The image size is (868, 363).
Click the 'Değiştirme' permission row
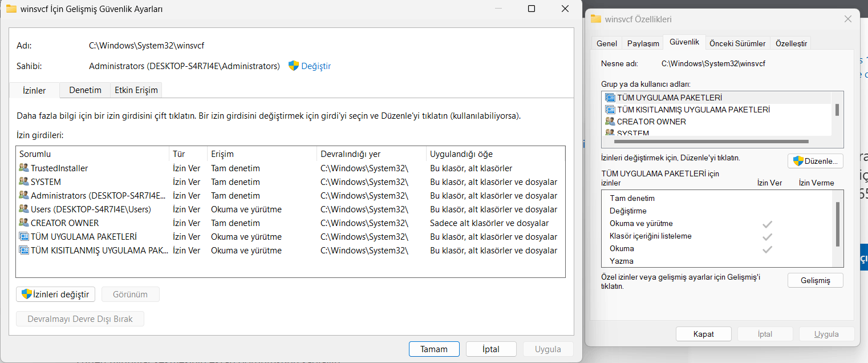coord(718,211)
